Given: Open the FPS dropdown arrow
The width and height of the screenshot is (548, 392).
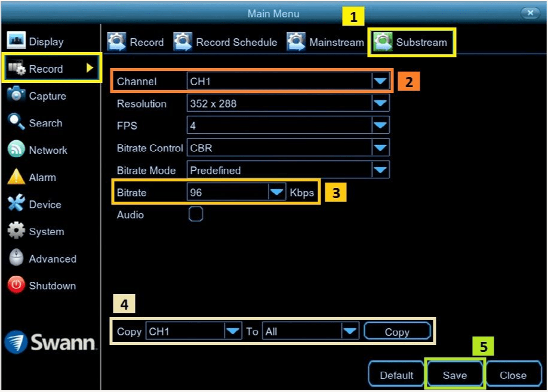Looking at the screenshot, I should [x=380, y=125].
